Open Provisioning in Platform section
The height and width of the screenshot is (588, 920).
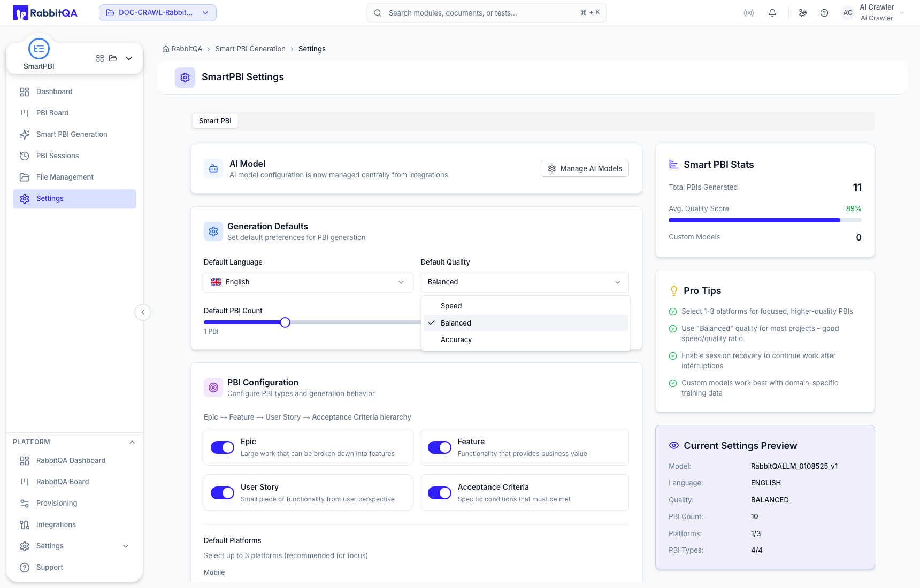tap(74, 504)
